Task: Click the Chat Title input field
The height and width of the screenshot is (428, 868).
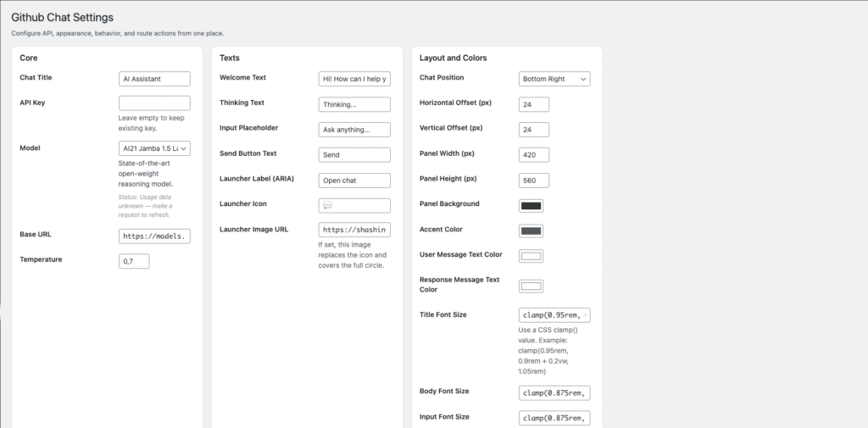Action: (154, 79)
